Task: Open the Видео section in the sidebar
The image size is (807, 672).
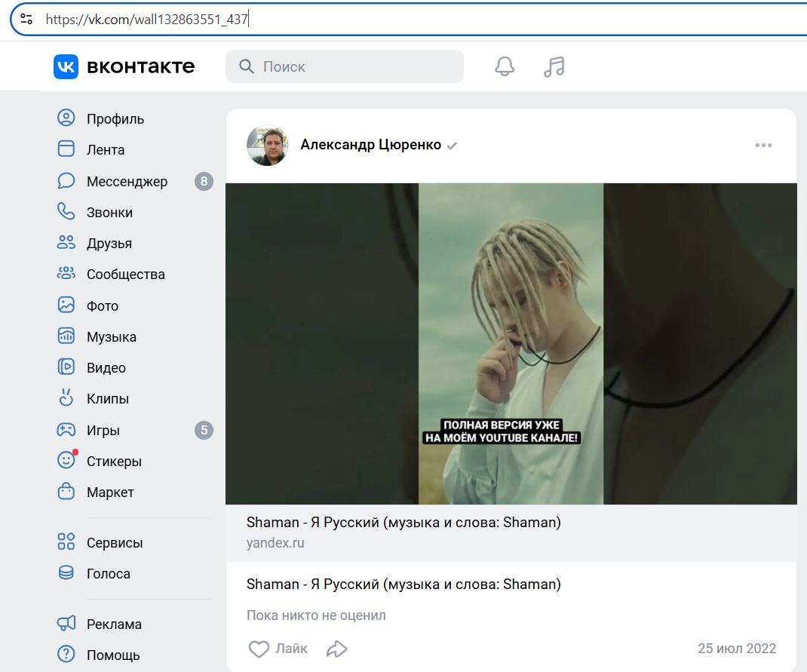Action: coord(106,367)
